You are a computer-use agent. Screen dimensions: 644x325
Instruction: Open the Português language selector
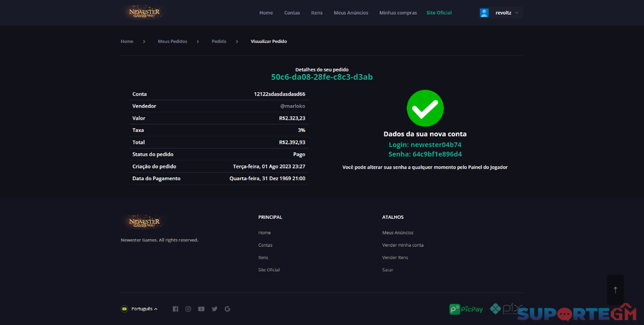pos(140,309)
